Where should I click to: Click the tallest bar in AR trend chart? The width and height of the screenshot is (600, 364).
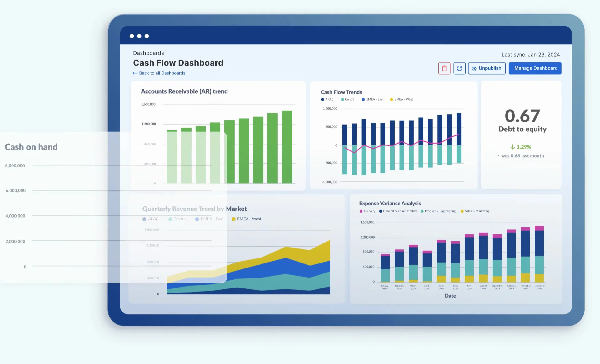click(287, 147)
